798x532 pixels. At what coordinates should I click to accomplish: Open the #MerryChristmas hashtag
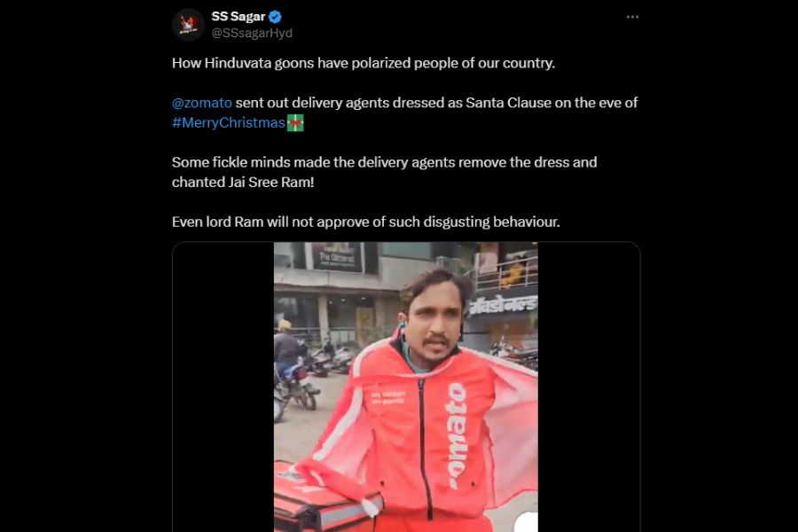(x=229, y=123)
